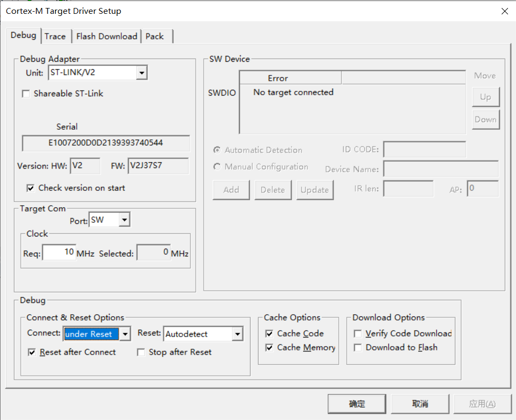Disable the Cache Code checkbox
This screenshot has height=420, width=516.
click(x=269, y=334)
